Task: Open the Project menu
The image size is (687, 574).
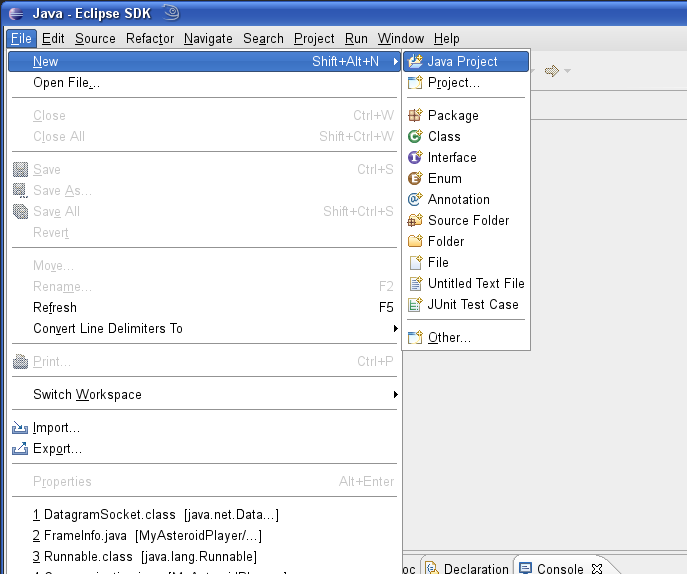Action: click(x=314, y=39)
